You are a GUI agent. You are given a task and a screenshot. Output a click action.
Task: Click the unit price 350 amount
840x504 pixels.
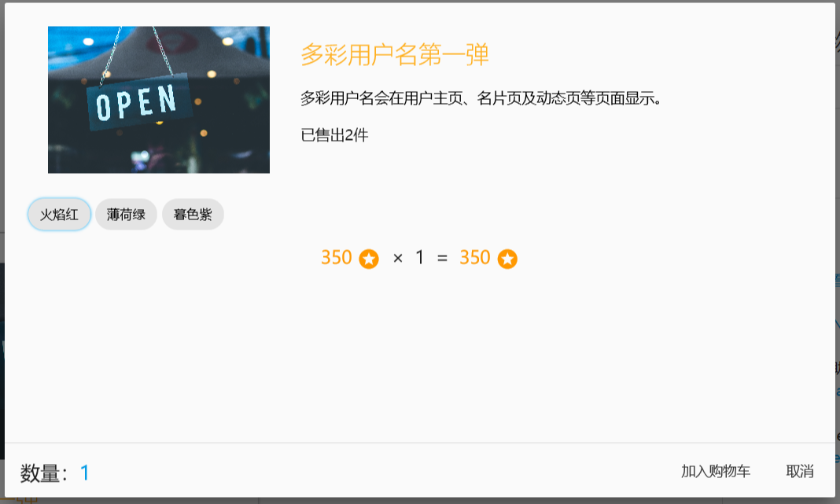pos(337,258)
